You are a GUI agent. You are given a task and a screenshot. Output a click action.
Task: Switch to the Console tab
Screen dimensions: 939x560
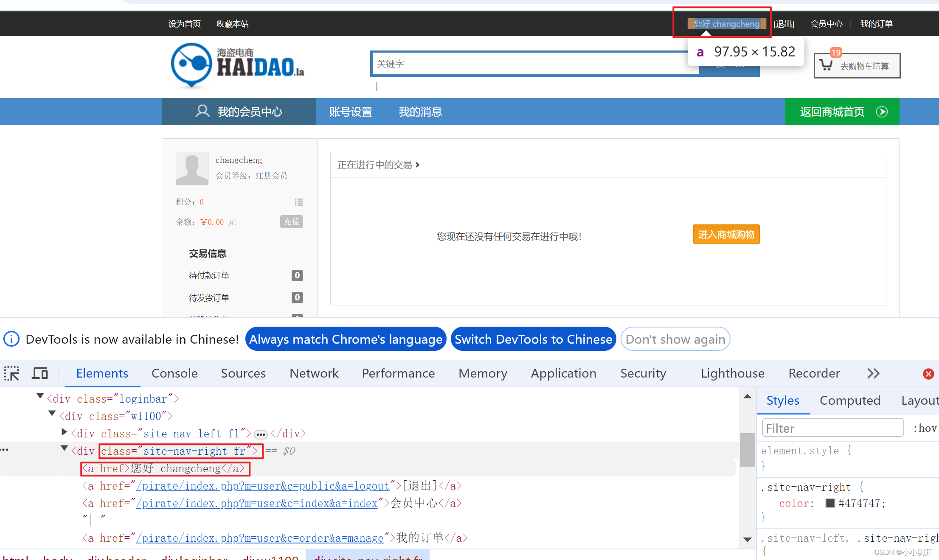pyautogui.click(x=174, y=373)
